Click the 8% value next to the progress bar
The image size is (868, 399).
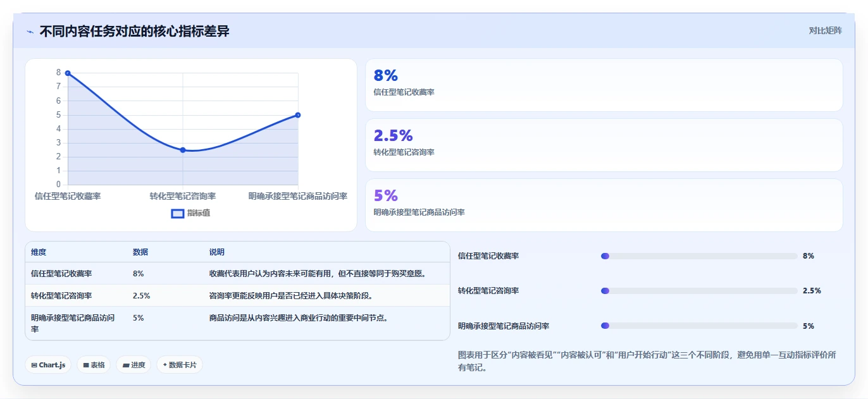(809, 256)
